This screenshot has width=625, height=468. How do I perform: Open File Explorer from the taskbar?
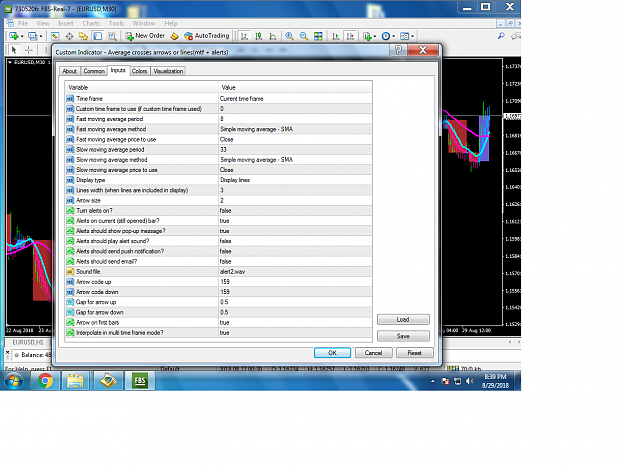pyautogui.click(x=76, y=381)
